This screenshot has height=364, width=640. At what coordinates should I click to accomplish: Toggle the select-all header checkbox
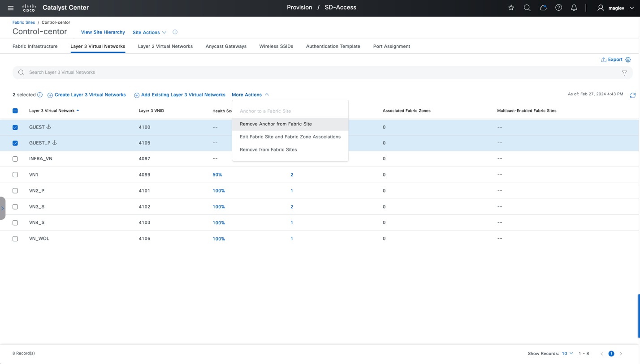point(15,111)
